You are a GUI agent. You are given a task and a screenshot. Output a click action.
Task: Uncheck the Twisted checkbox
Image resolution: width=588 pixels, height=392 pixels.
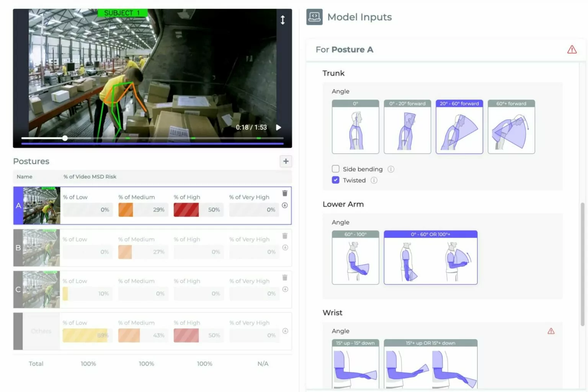pyautogui.click(x=336, y=180)
